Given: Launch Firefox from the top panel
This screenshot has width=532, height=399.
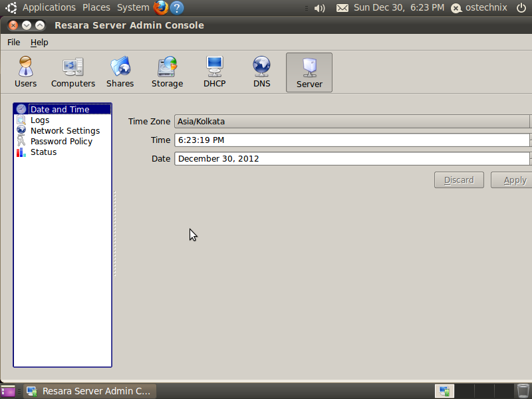Looking at the screenshot, I should [x=161, y=7].
